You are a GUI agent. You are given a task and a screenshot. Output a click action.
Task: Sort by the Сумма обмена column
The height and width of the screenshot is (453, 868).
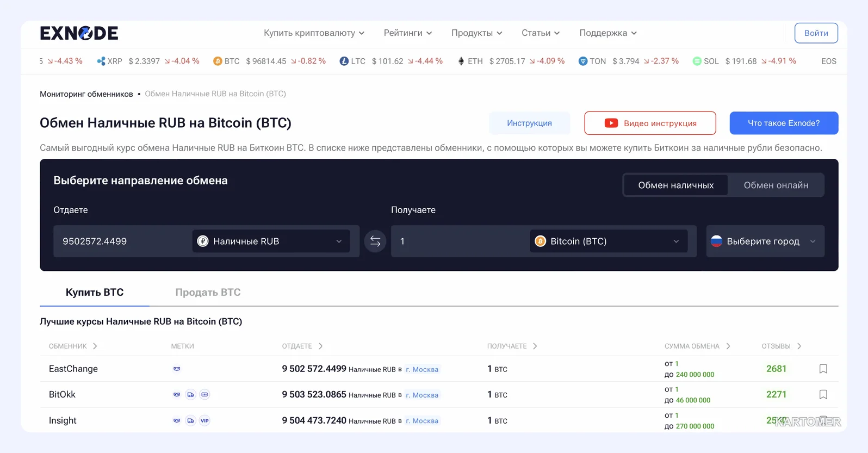(x=697, y=346)
